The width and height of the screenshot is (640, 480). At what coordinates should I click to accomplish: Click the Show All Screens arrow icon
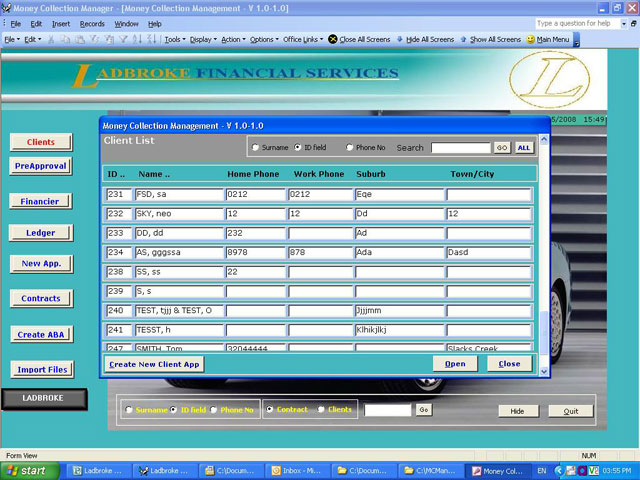coord(463,39)
